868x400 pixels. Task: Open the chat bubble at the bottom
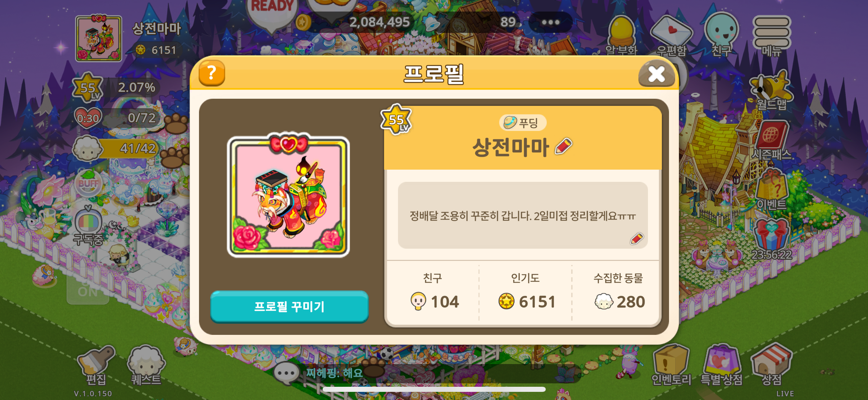click(x=286, y=373)
